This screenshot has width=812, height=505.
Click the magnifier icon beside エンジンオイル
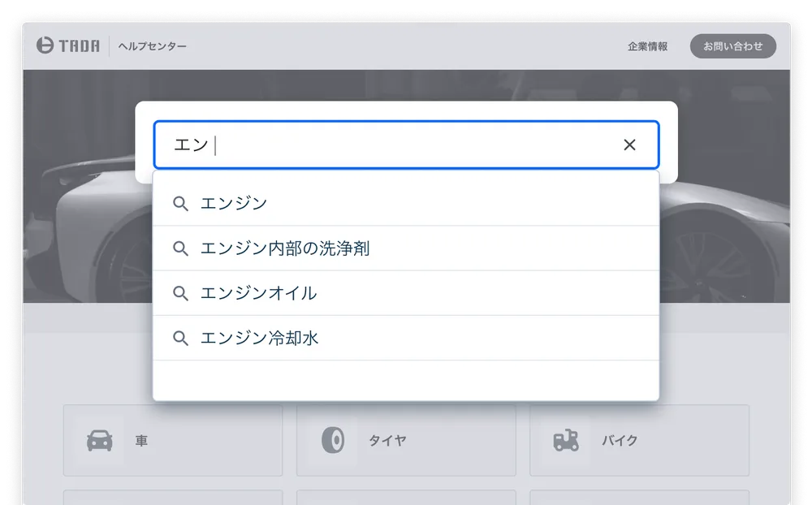click(x=180, y=293)
